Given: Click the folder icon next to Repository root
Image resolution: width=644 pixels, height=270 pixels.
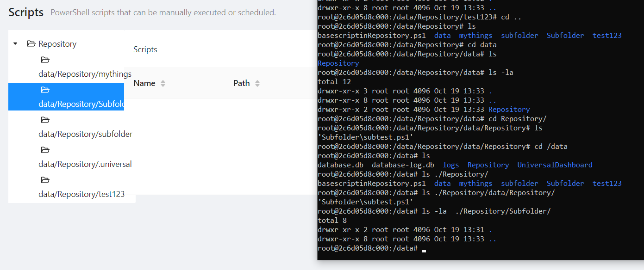Looking at the screenshot, I should [x=31, y=43].
